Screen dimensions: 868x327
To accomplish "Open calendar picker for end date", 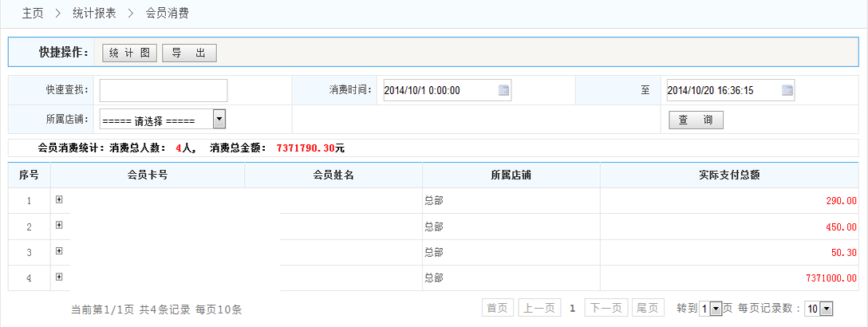I will pos(787,90).
